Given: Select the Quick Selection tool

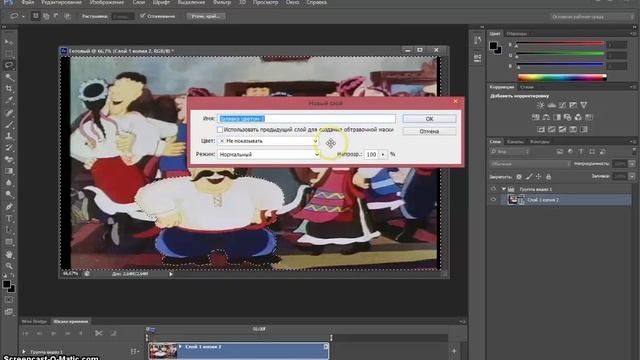Looking at the screenshot, I should coord(9,77).
